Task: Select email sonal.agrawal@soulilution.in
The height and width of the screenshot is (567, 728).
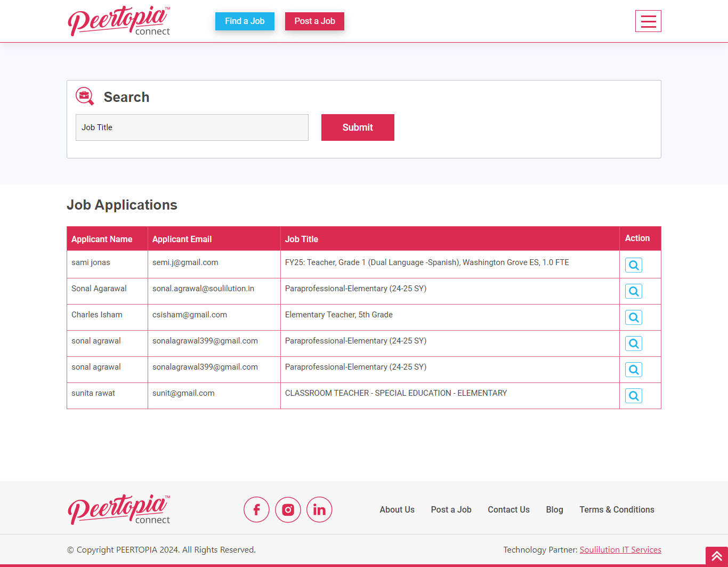Action: pyautogui.click(x=203, y=289)
